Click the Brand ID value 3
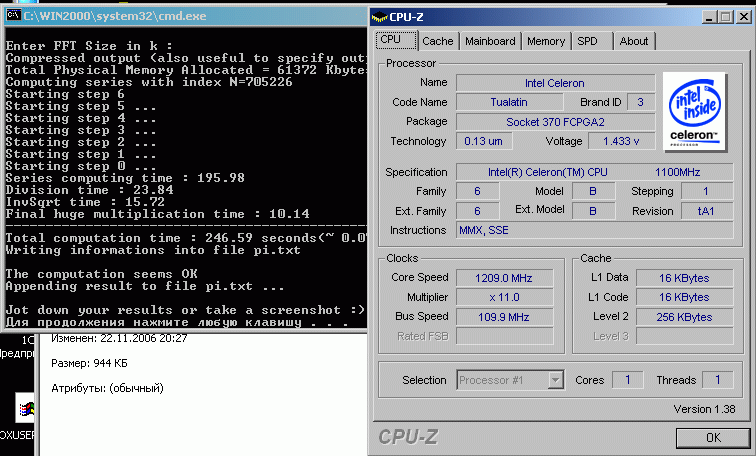The width and height of the screenshot is (756, 456). pos(641,102)
